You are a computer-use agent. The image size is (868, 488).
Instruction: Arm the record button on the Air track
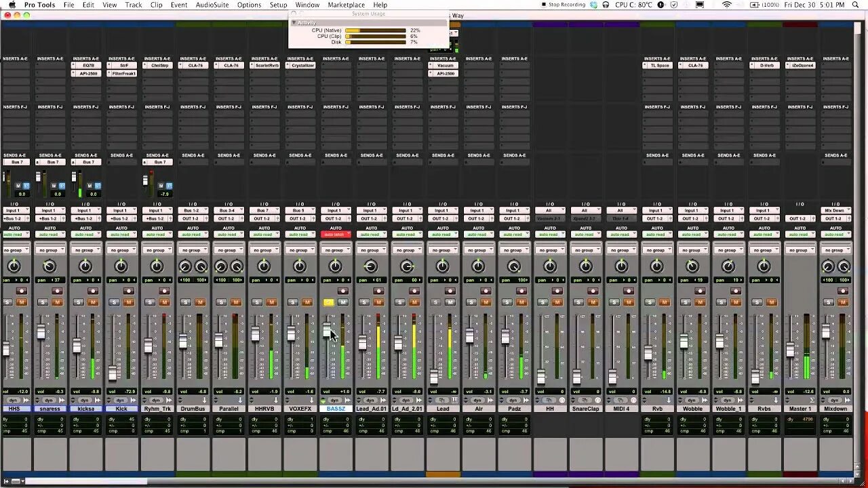(486, 291)
